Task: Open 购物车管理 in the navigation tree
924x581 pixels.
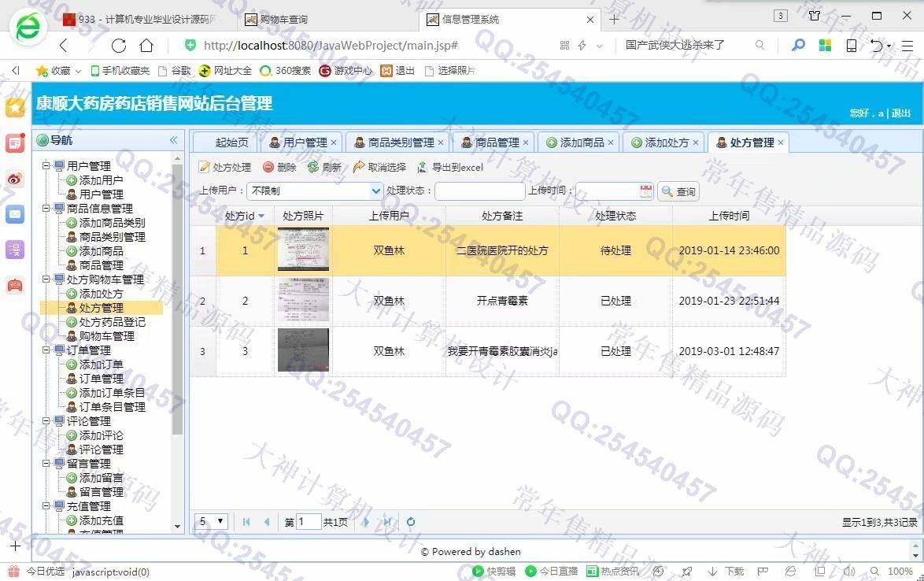Action: (x=106, y=336)
